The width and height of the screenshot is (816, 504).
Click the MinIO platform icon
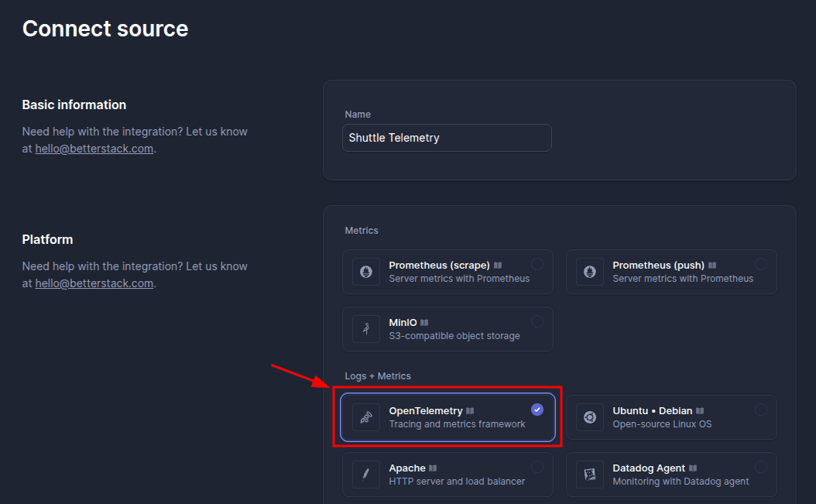[x=366, y=329]
